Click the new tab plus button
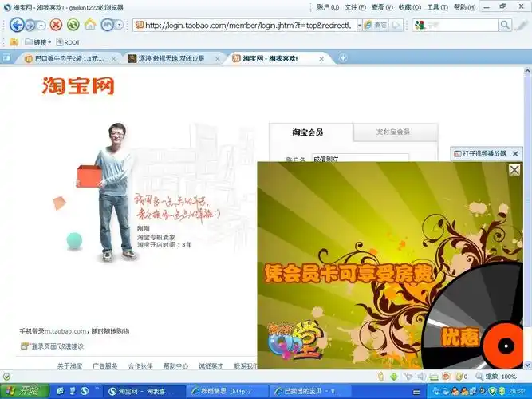 (343, 58)
